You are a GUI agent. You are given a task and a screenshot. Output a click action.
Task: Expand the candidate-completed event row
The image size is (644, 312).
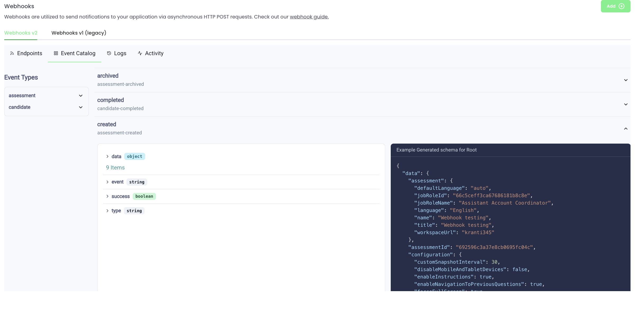[626, 105]
